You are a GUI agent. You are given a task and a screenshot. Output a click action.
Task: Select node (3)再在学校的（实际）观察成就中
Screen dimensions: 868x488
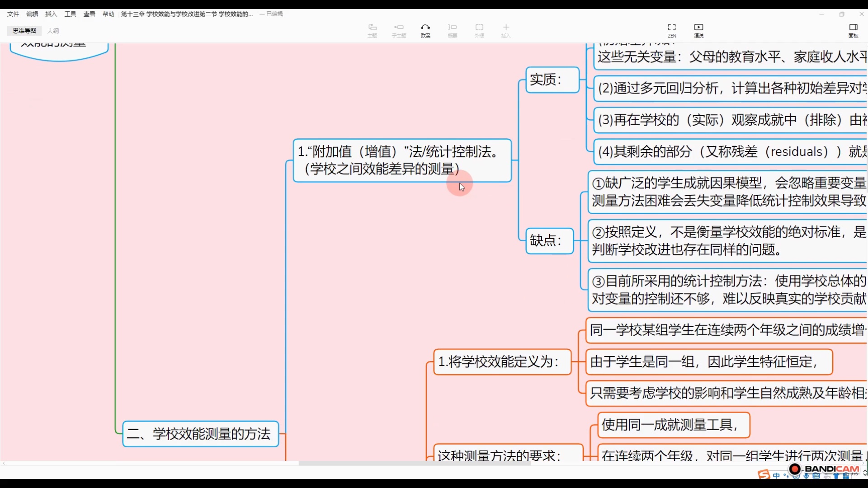730,120
